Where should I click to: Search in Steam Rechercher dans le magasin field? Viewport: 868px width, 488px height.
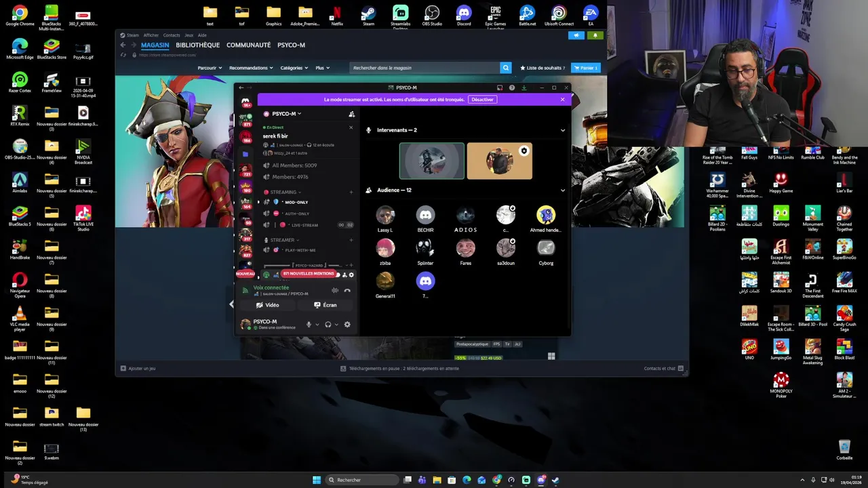(x=425, y=68)
